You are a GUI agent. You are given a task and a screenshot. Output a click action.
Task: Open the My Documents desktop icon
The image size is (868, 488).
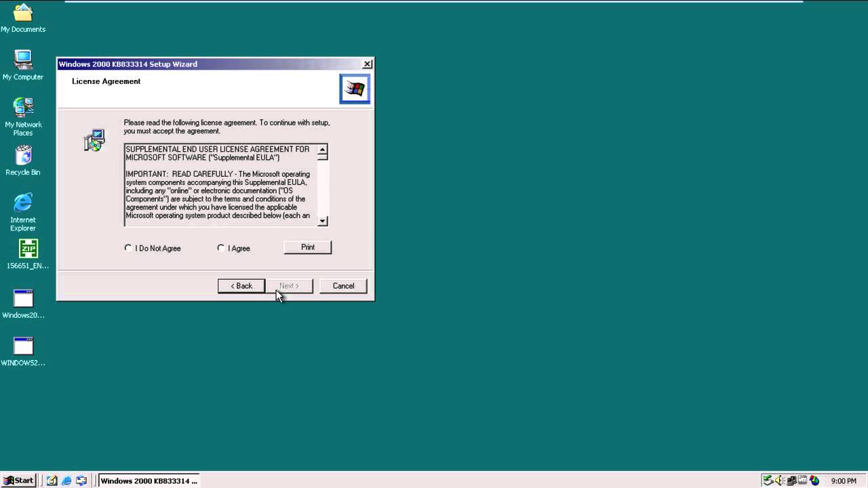22,18
